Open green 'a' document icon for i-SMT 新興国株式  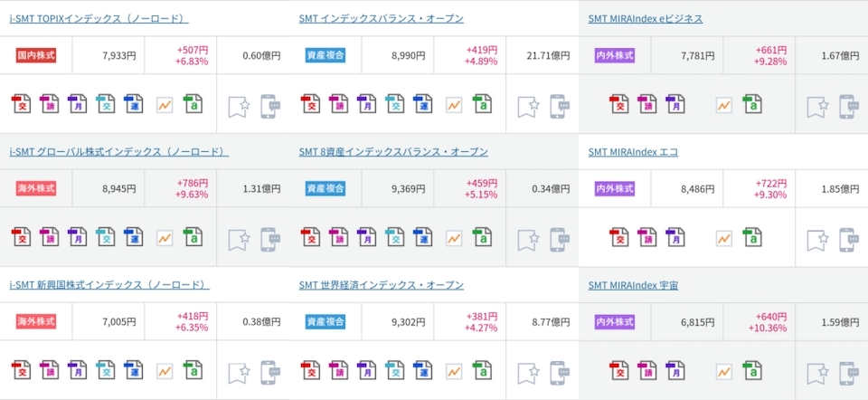click(x=193, y=370)
